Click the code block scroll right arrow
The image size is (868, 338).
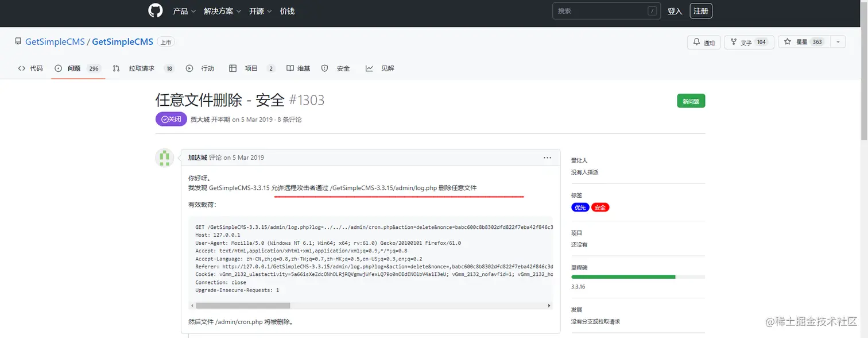coord(549,306)
